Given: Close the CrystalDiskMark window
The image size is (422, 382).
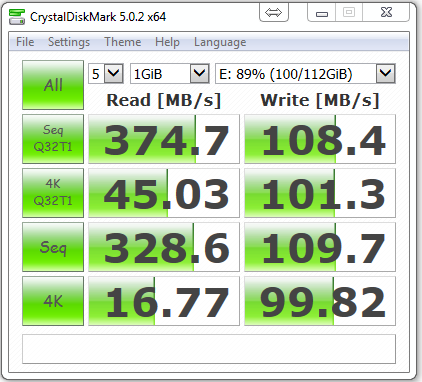Looking at the screenshot, I should (386, 13).
